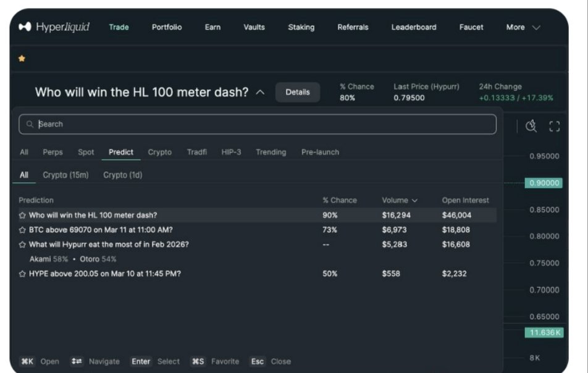Image resolution: width=588 pixels, height=373 pixels.
Task: Click the Last Price 0.79500 value
Action: tap(409, 98)
